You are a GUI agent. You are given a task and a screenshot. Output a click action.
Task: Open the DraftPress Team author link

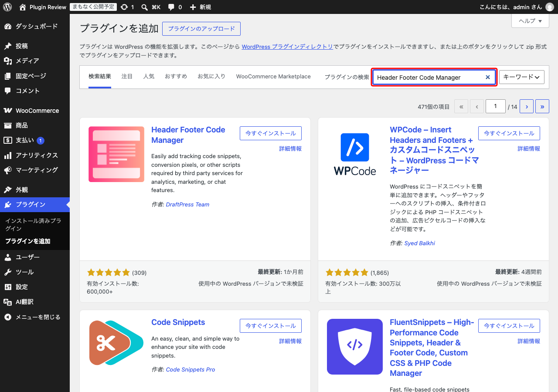[187, 205]
